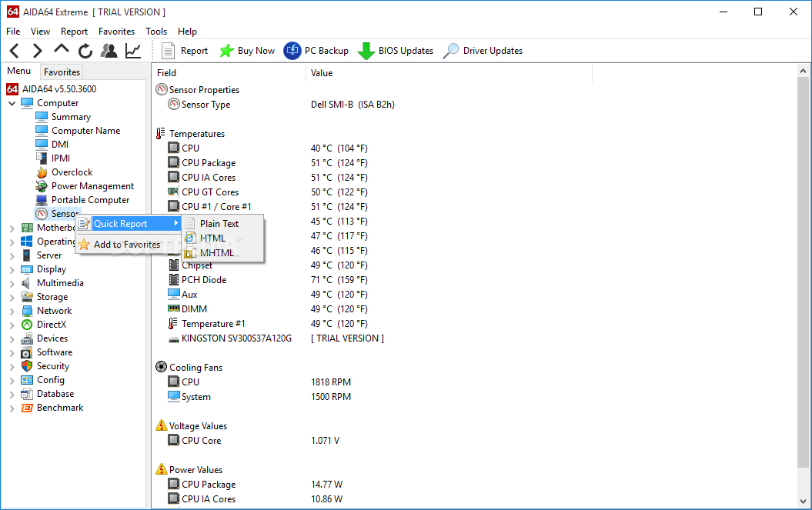
Task: Select the Overclock flame icon item
Action: pos(42,172)
